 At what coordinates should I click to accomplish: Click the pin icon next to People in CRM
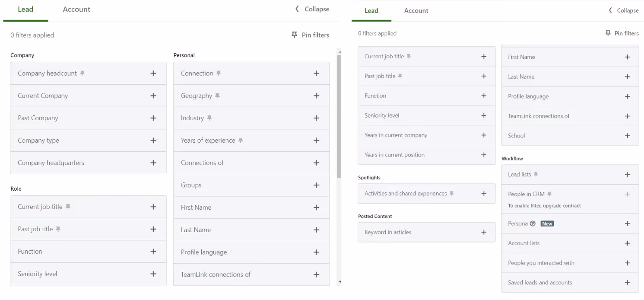[549, 194]
